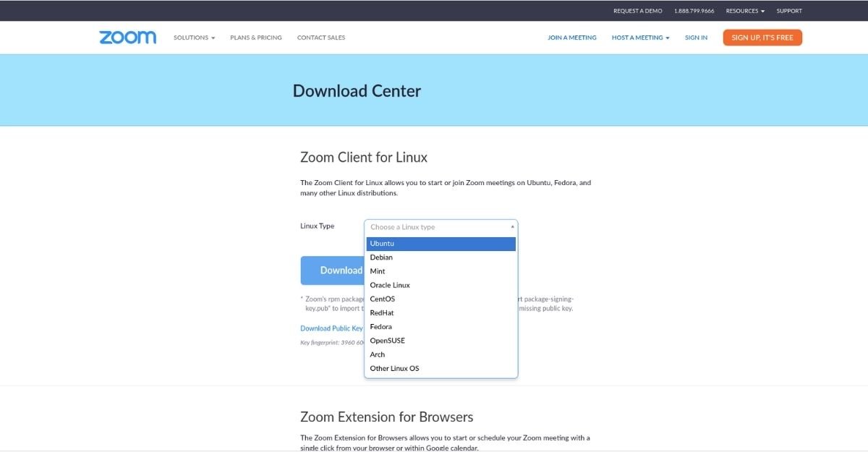Click the blue Download button
The height and width of the screenshot is (452, 868).
[333, 270]
